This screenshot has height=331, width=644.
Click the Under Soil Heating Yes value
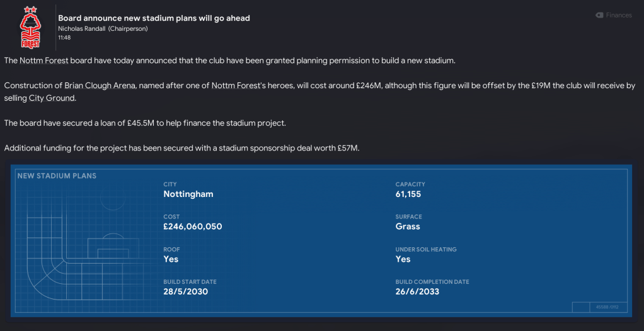403,259
